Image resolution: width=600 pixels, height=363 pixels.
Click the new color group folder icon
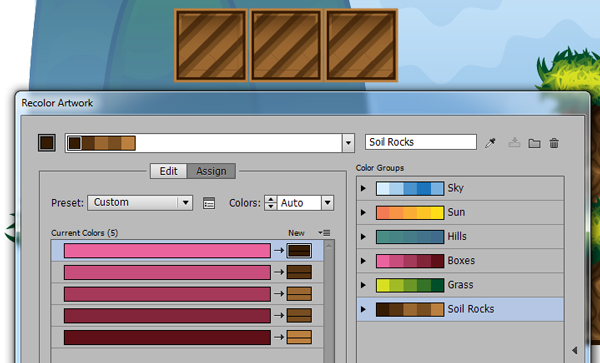point(534,143)
